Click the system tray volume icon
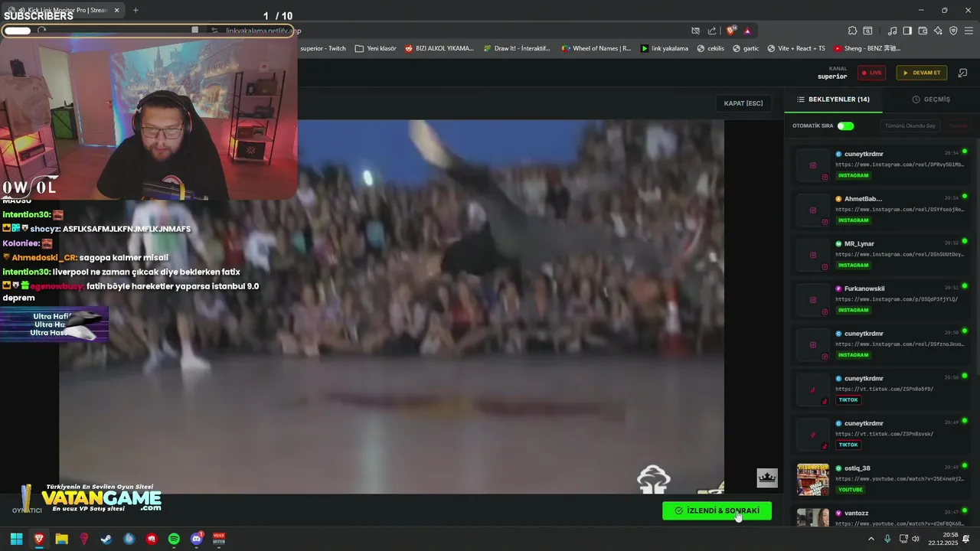Screen dimensions: 980x551 click(916, 539)
